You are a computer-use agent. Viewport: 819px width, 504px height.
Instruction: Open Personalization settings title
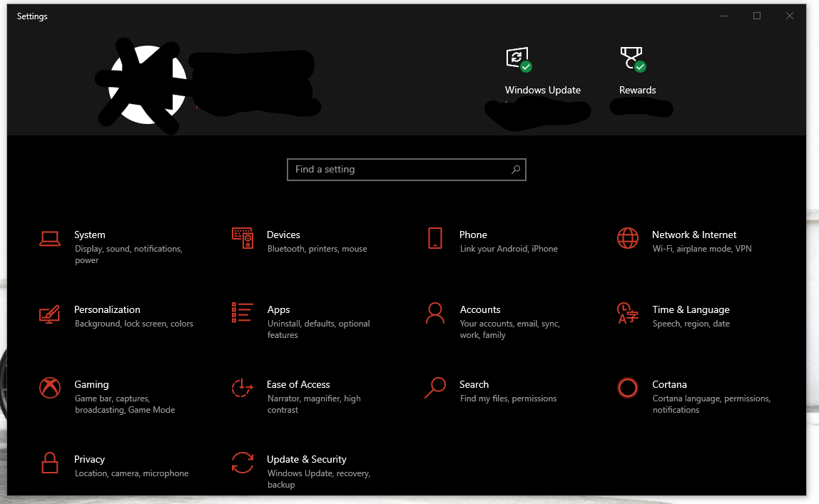click(x=107, y=309)
